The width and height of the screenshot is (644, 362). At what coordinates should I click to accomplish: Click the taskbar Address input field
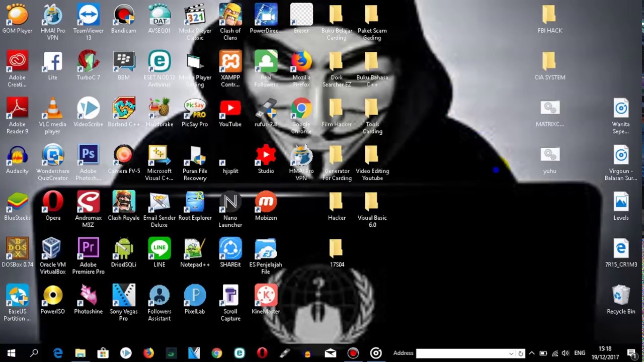click(x=461, y=353)
